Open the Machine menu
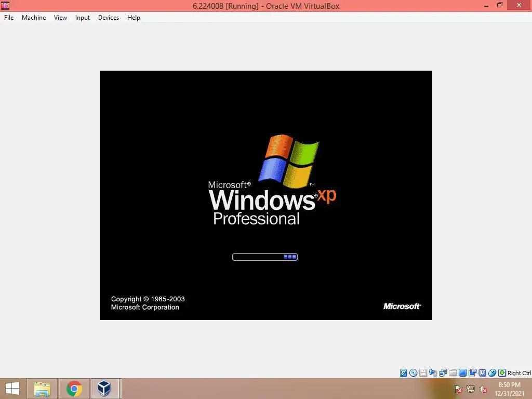This screenshot has width=532, height=399. (x=34, y=18)
